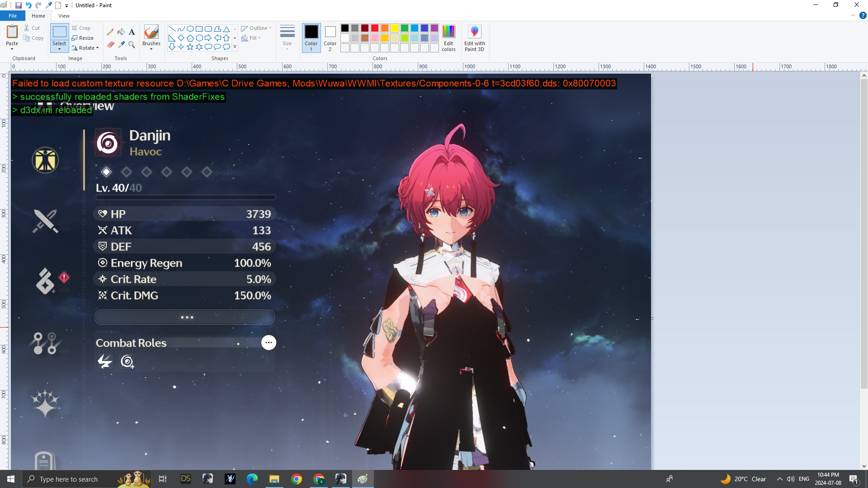Viewport: 868px width, 488px height.
Task: Click the Copy button
Action: click(34, 38)
